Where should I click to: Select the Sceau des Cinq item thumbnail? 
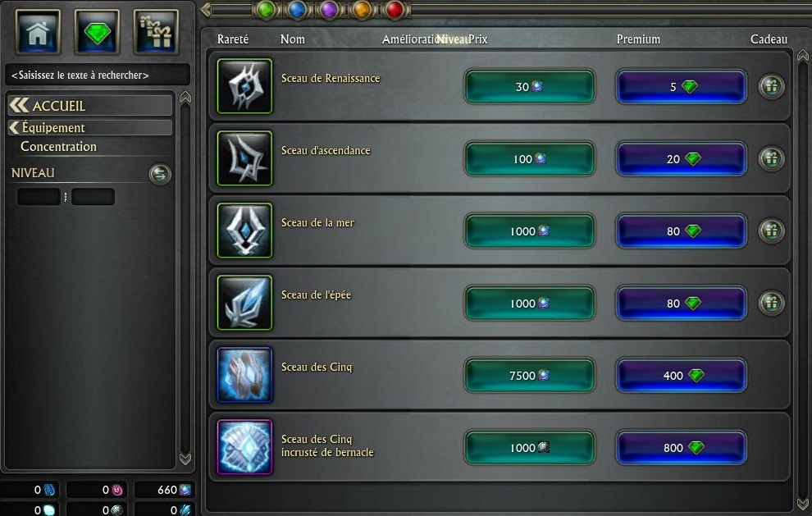pyautogui.click(x=245, y=375)
